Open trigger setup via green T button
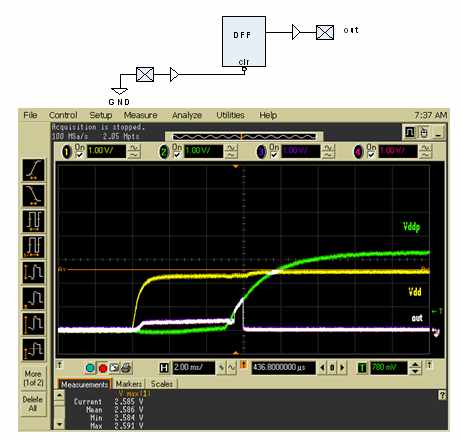Screen dimensions: 461x441 click(x=362, y=368)
